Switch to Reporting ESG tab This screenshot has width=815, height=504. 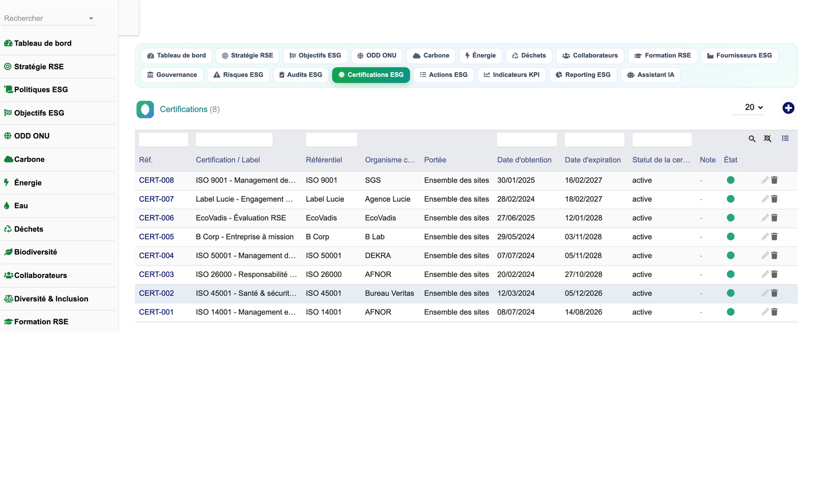point(583,74)
